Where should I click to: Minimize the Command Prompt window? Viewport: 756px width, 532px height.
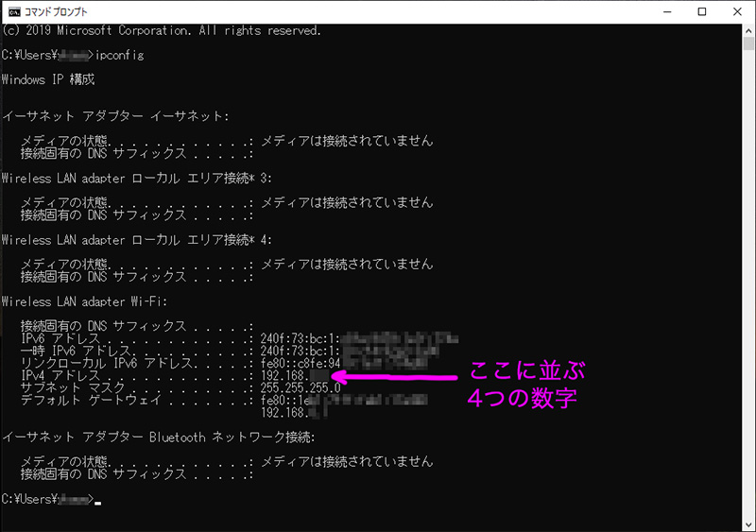[x=667, y=11]
